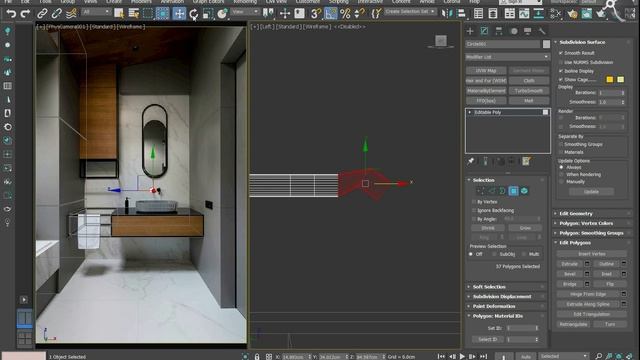Toggle the Window/Crossing selection icon
The width and height of the screenshot is (640, 360).
point(162,13)
